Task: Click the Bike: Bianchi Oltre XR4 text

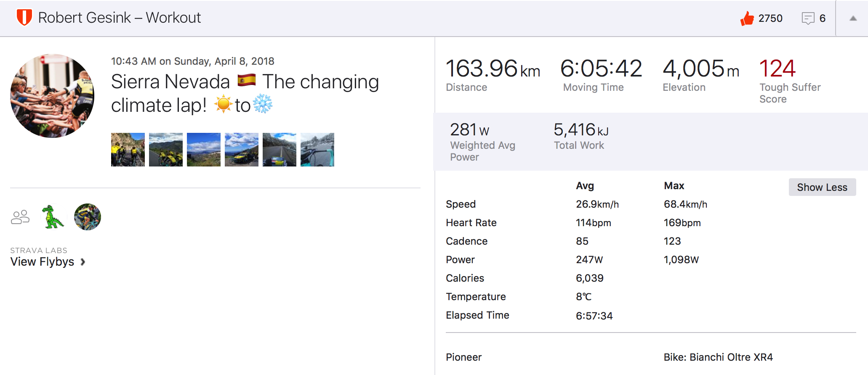Action: [718, 357]
